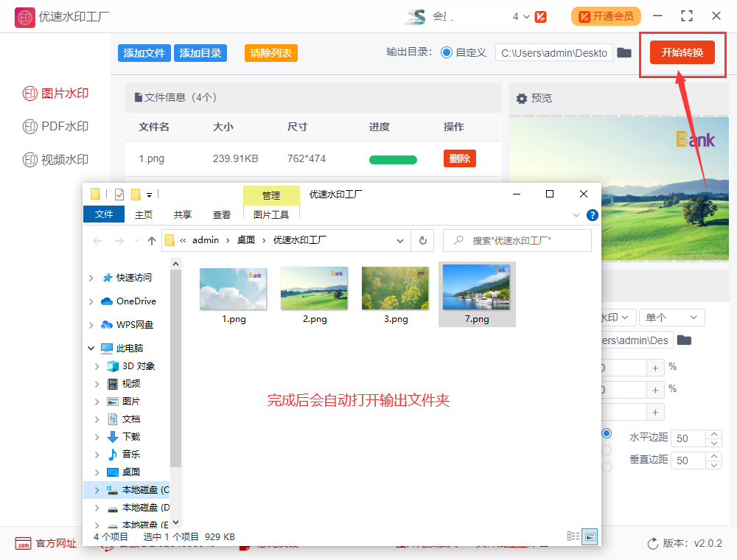Open the 单个 dropdown menu
The height and width of the screenshot is (560, 737).
[x=671, y=317]
